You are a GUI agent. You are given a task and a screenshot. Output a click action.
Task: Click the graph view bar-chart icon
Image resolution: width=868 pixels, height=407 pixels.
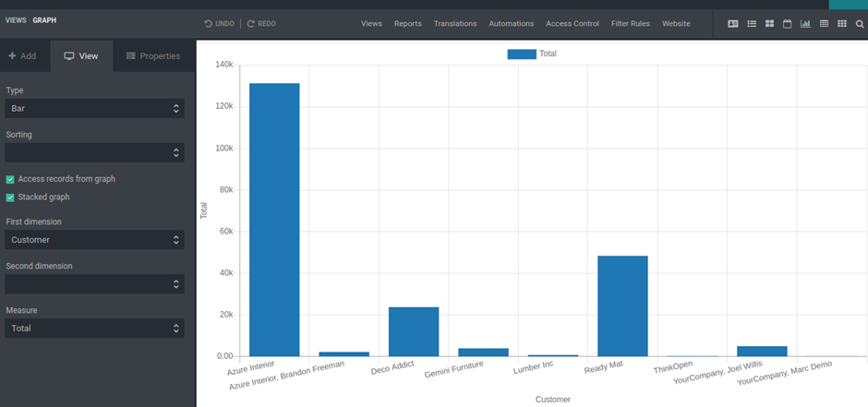point(805,24)
